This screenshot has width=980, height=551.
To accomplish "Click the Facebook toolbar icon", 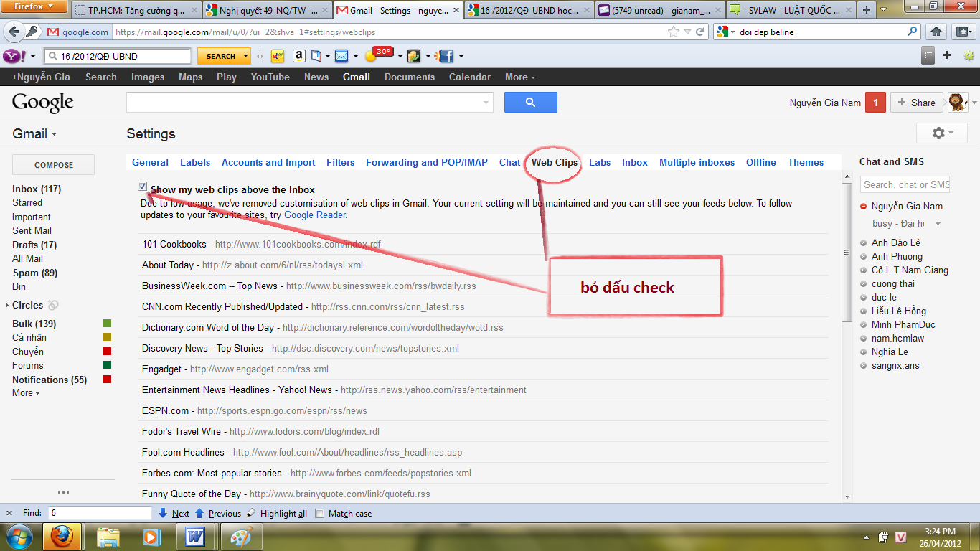I will 446,56.
